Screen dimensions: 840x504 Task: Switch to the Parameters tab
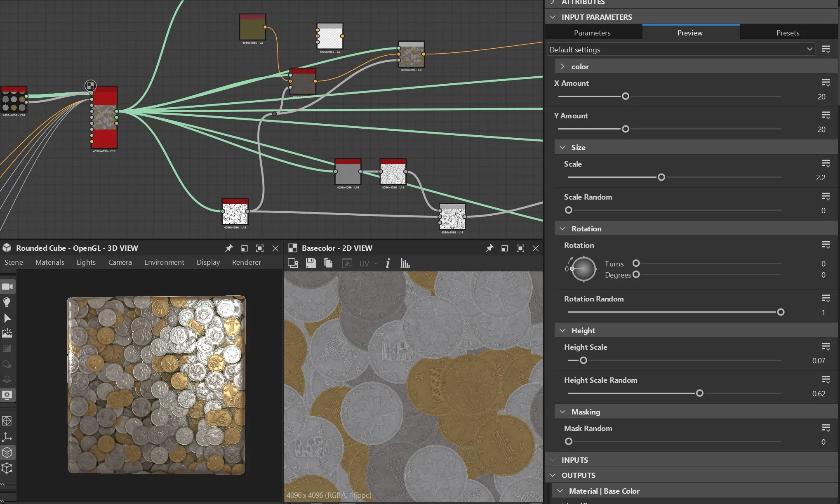pyautogui.click(x=592, y=33)
